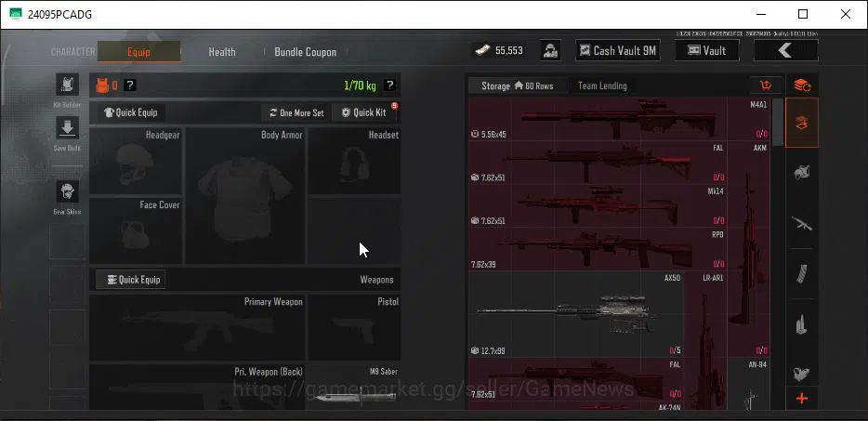Switch to the Health tab
868x421 pixels.
pos(222,52)
